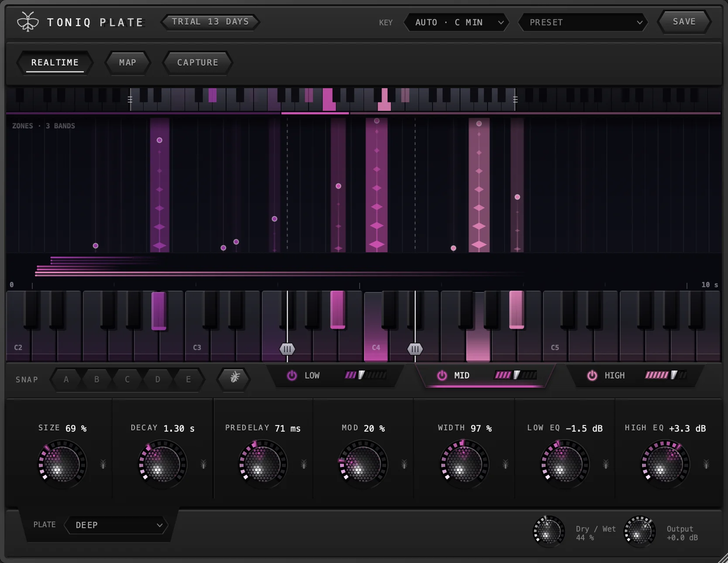Viewport: 728px width, 563px height.
Task: Click the moth icon beside the WIDTH knob
Action: pos(505,464)
